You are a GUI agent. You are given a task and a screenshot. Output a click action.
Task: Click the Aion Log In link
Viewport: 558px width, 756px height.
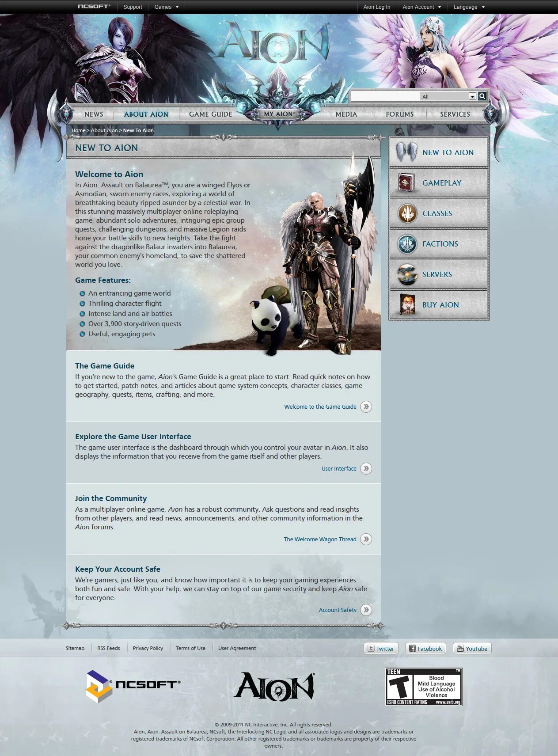tap(377, 7)
